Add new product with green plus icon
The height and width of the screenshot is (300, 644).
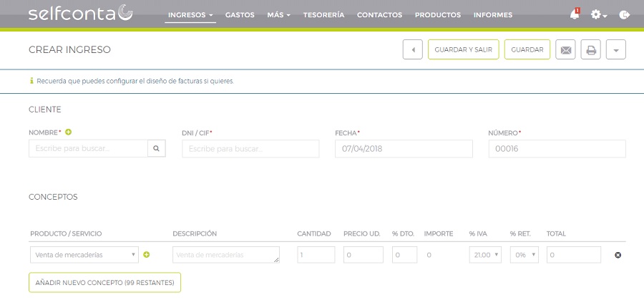tap(146, 255)
